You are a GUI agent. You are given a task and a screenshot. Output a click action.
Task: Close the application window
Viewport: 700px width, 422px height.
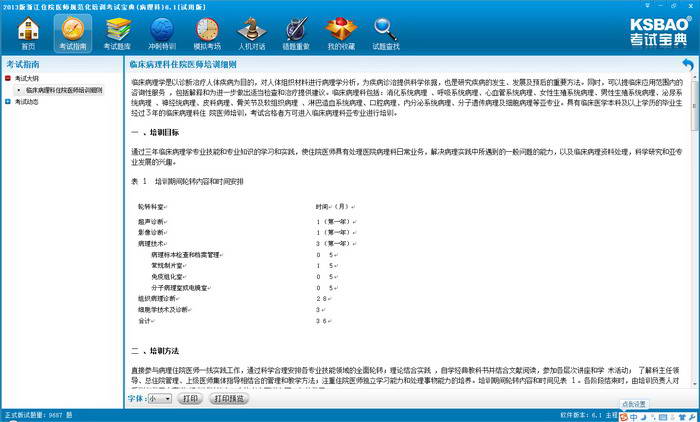coord(689,6)
